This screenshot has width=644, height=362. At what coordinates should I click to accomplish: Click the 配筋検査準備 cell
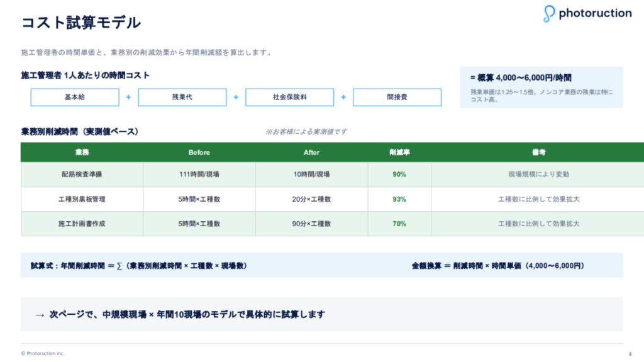tap(82, 175)
